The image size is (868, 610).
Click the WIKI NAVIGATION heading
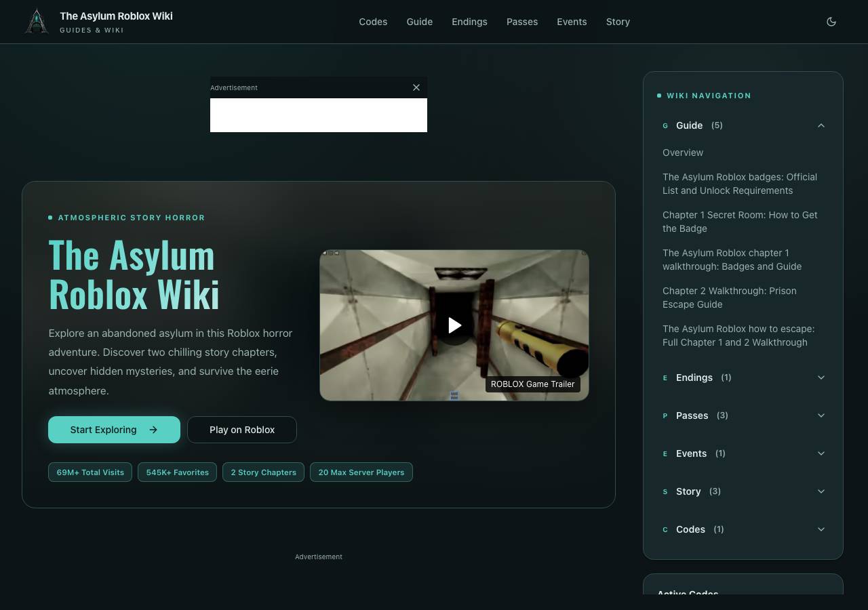[709, 96]
